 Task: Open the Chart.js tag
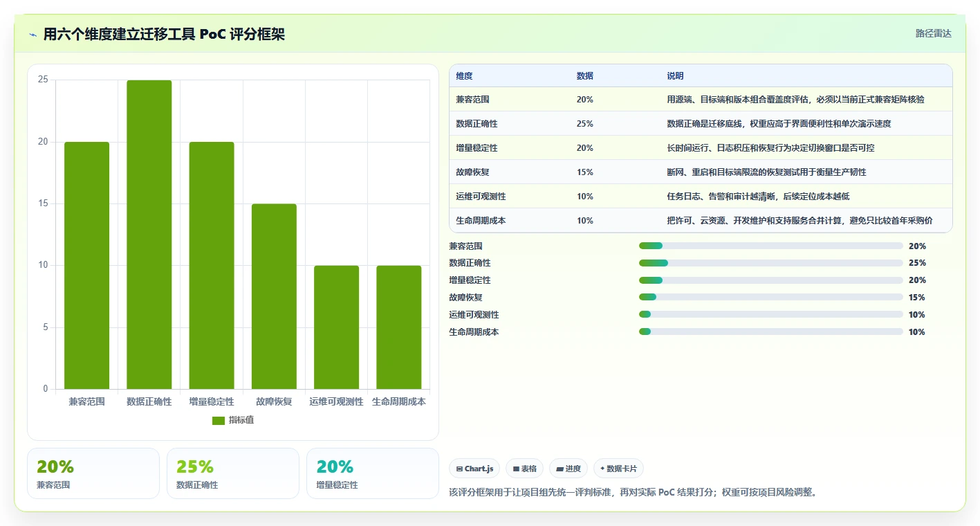474,469
